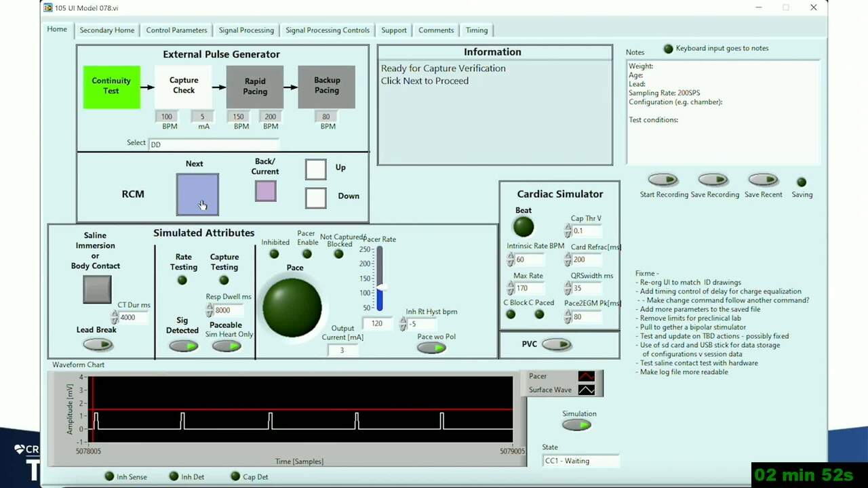
Task: Open the Comments tab
Action: [x=436, y=30]
